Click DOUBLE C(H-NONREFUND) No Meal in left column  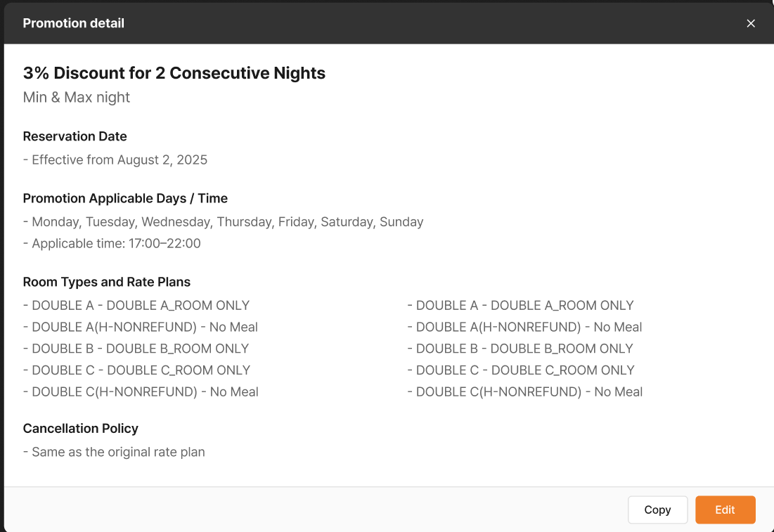[141, 392]
